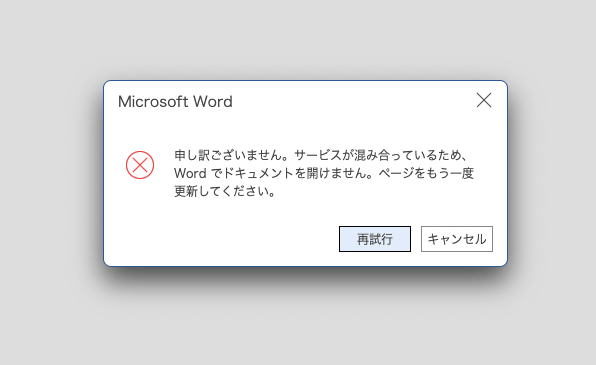
Task: Click the 再試行 (Retry) button
Action: pos(375,239)
